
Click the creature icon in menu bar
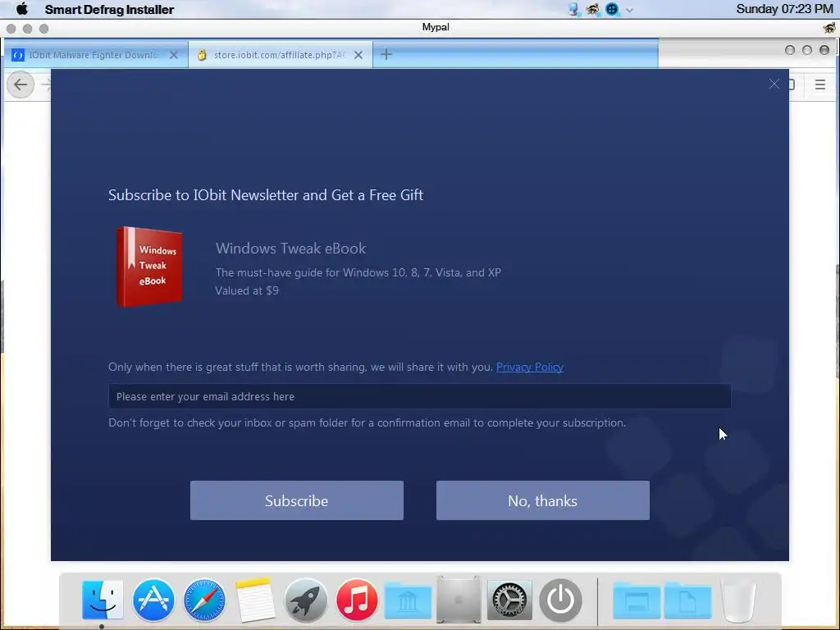592,9
